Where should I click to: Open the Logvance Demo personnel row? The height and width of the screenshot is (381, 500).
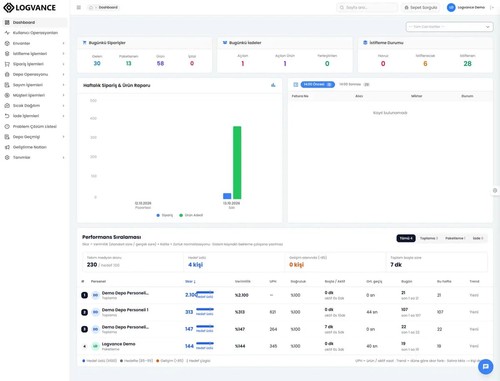coord(285,346)
